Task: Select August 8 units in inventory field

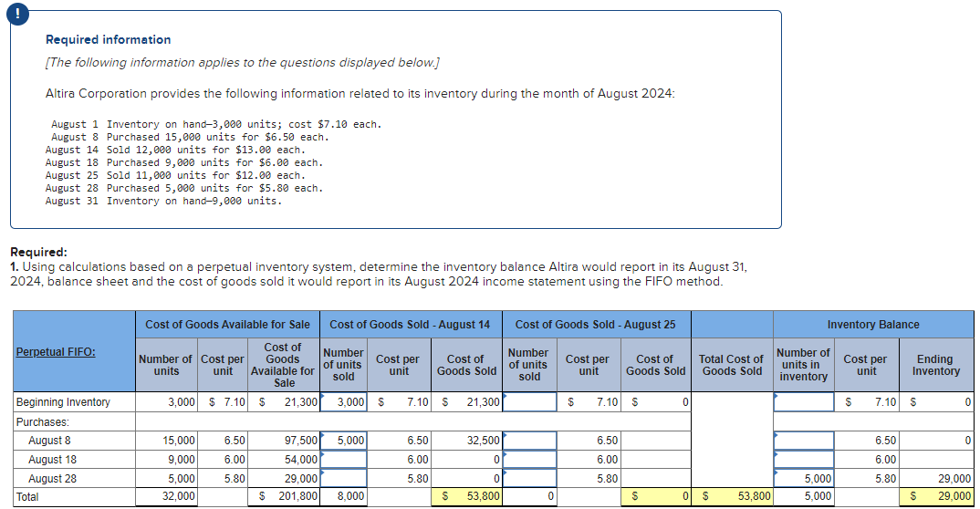Action: coord(804,441)
